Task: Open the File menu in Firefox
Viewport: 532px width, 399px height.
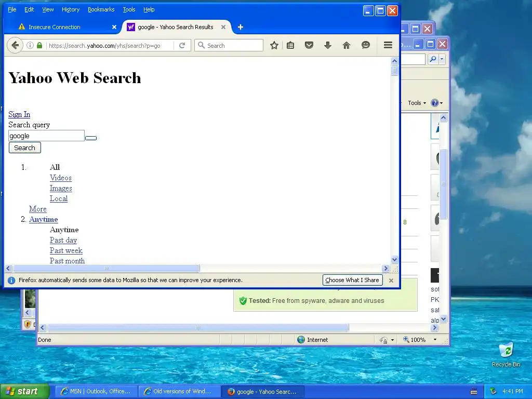Action: pos(12,9)
